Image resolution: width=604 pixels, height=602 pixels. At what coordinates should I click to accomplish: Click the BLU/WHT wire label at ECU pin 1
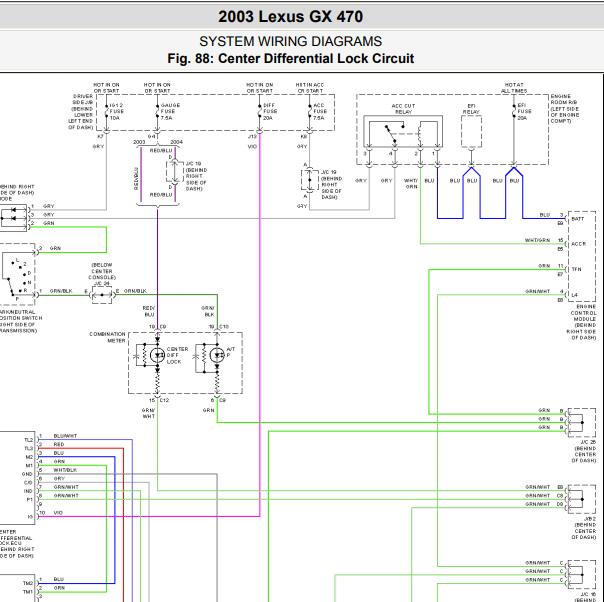click(65, 436)
